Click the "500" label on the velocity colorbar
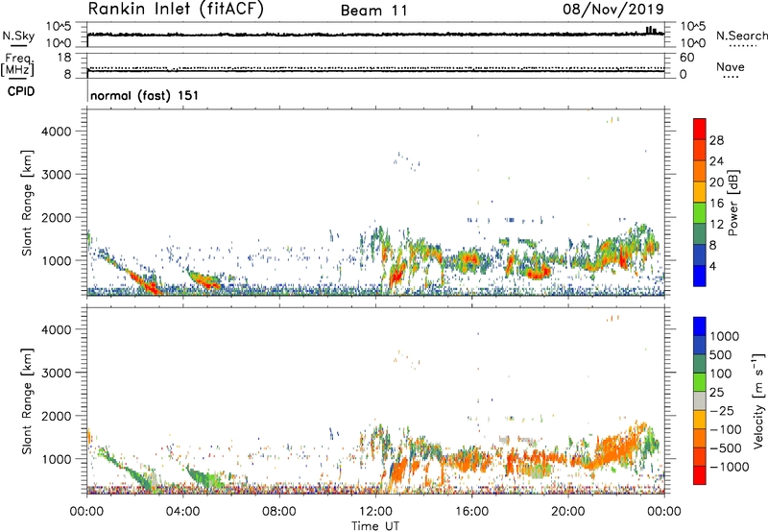 point(721,355)
